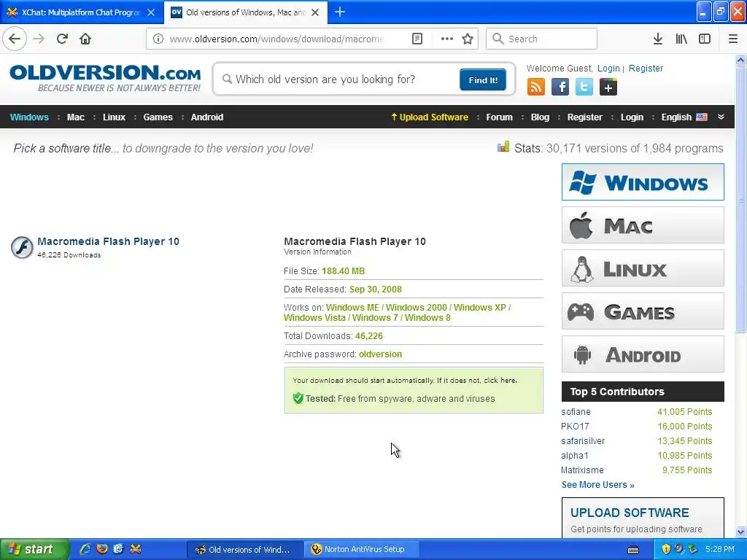Click the oldversion archive password text
Viewport: 747px width, 560px height.
tap(380, 354)
